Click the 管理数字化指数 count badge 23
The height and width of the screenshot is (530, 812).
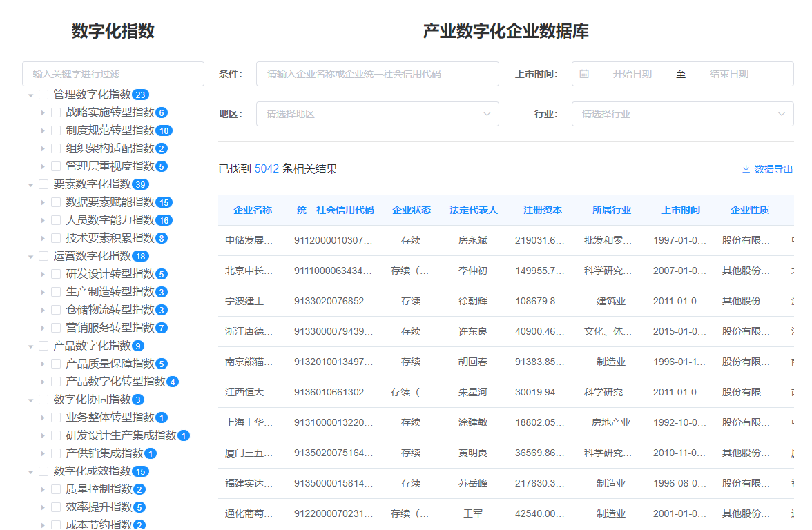pos(141,95)
